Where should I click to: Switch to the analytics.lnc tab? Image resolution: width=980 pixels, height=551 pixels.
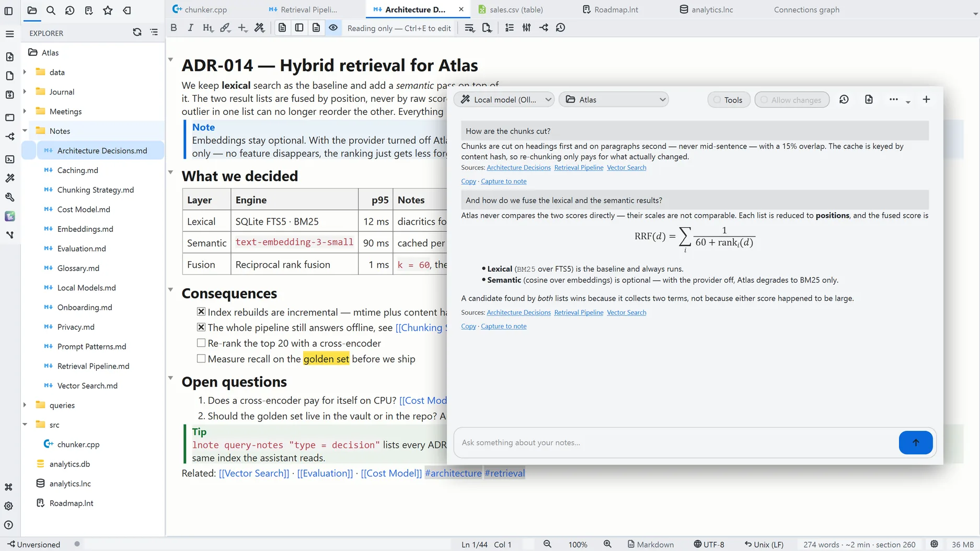706,9
